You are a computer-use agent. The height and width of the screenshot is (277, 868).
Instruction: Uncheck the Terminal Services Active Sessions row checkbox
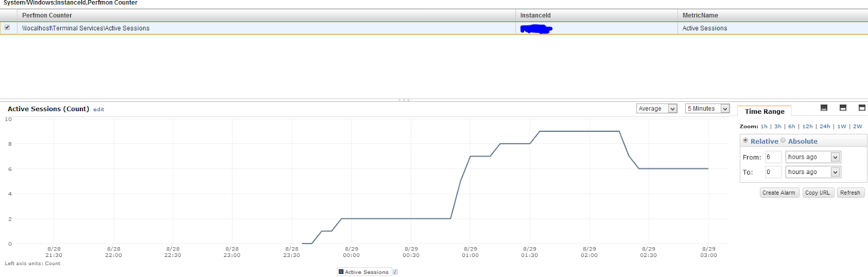click(x=7, y=28)
